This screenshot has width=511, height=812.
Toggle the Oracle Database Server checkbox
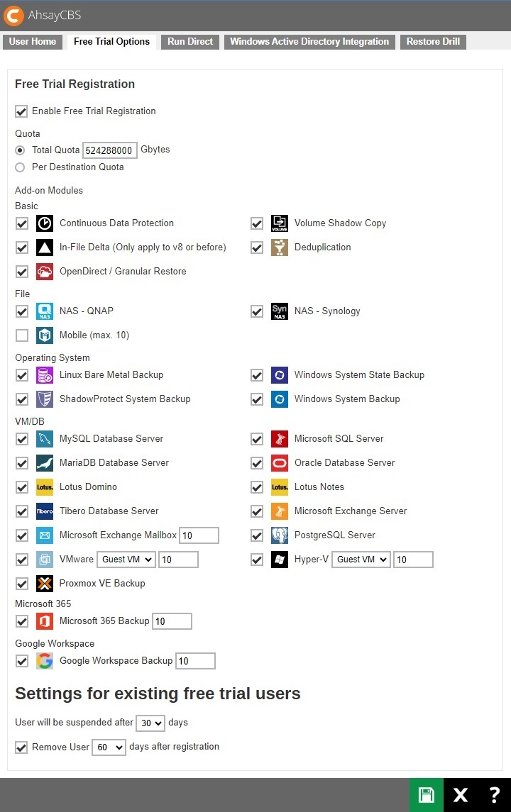click(x=257, y=463)
